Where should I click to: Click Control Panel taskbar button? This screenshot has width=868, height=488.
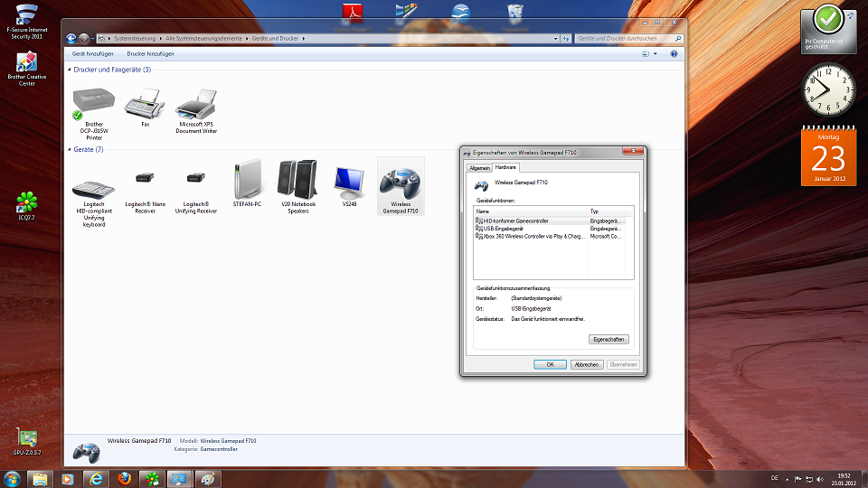(180, 479)
